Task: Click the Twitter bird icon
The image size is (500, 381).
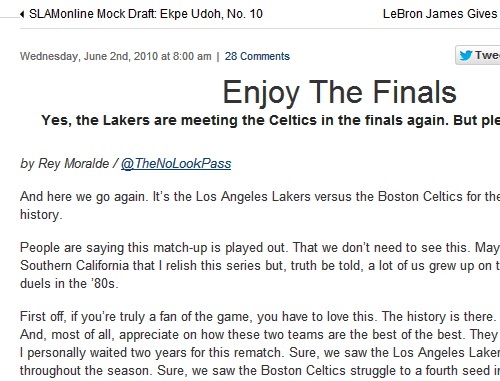Action: [466, 55]
